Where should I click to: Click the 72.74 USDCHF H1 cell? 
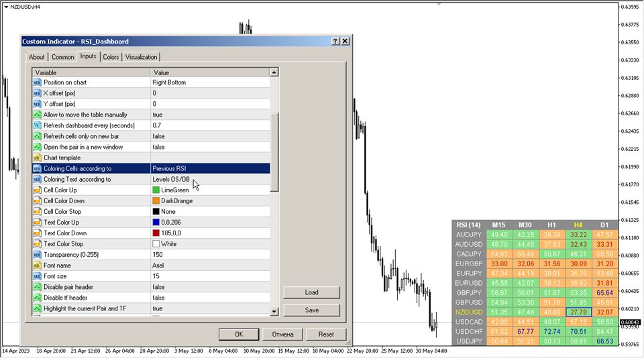551,331
